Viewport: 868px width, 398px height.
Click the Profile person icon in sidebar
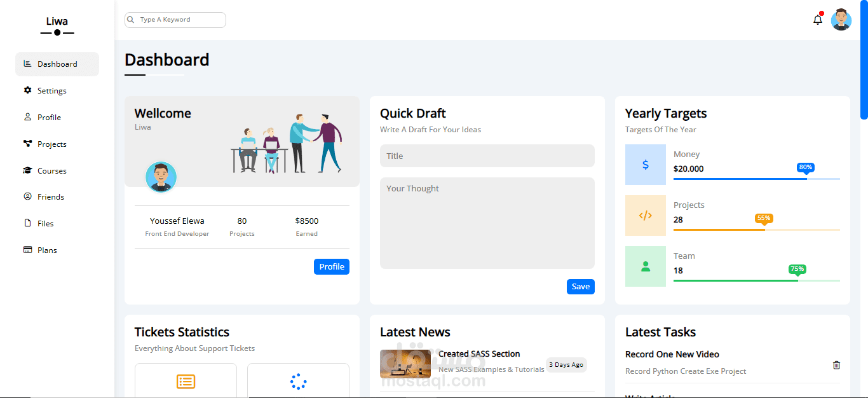27,117
